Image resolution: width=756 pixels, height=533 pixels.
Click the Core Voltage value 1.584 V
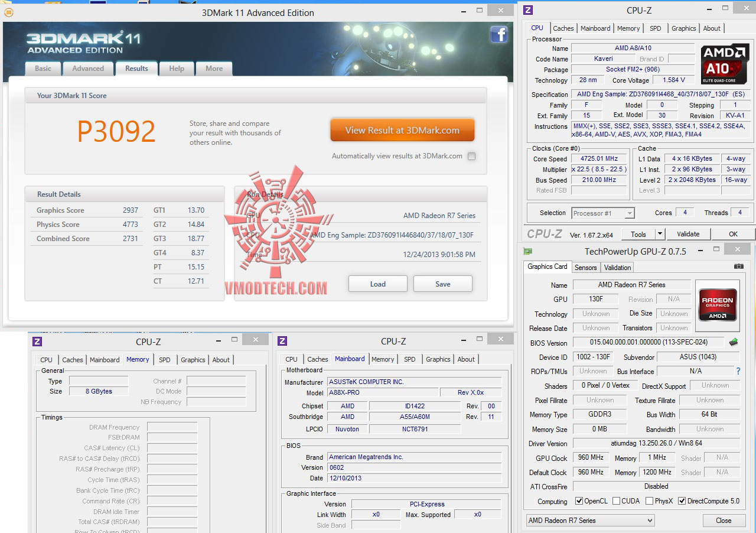click(674, 80)
